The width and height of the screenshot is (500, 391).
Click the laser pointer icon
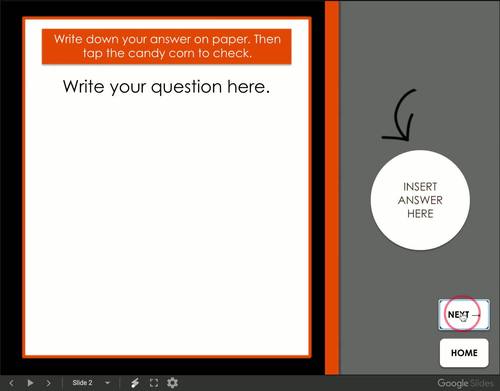[x=135, y=383]
